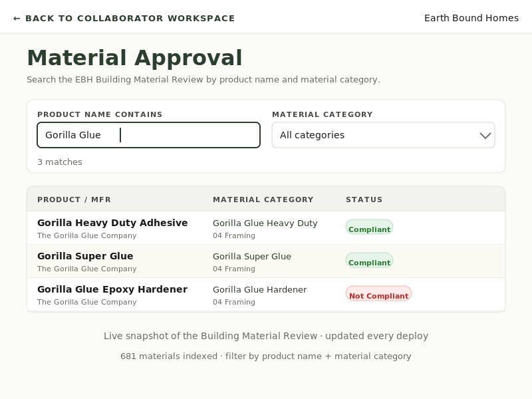Click the Material Category column header
Viewport: 532px width, 399px height.
pos(263,199)
